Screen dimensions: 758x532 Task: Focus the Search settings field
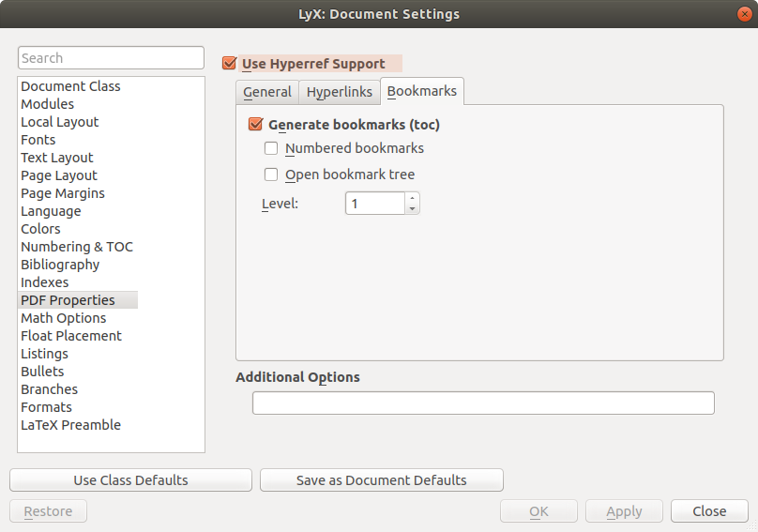tap(111, 58)
